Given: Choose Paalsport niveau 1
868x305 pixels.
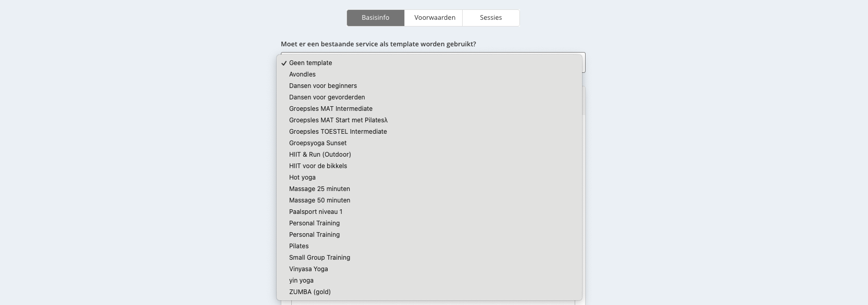Looking at the screenshot, I should (x=429, y=212).
